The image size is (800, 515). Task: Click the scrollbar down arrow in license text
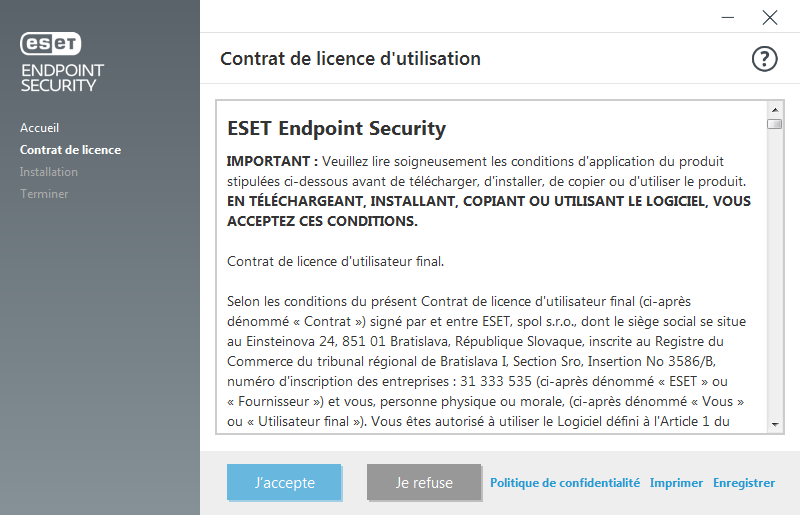(774, 424)
